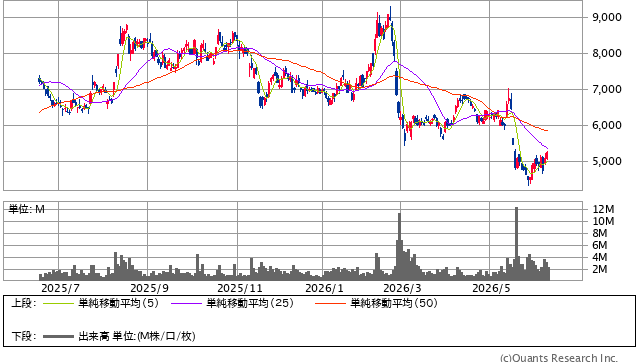Click the 6M volume axis label

[600, 245]
